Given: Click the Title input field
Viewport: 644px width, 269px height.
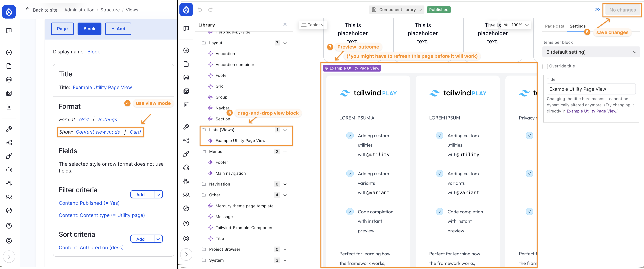Looking at the screenshot, I should click(x=591, y=89).
